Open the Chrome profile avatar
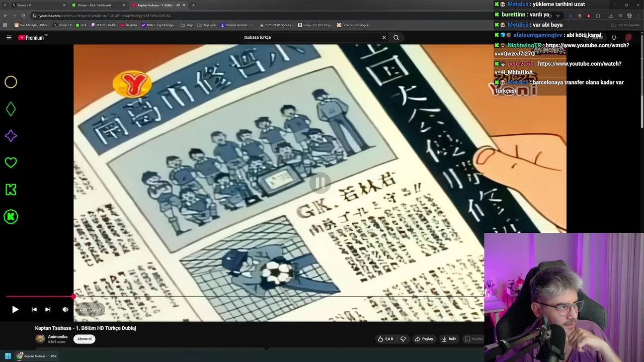Viewport: 644px width, 362px height. click(629, 16)
